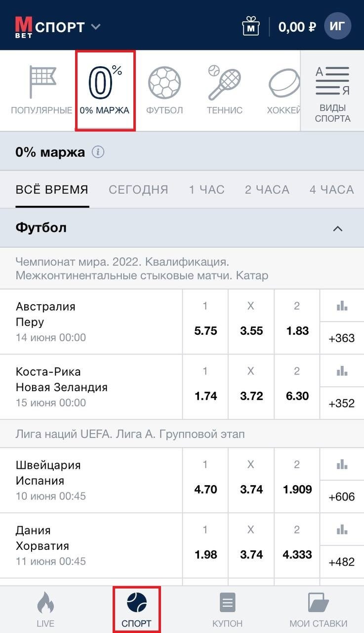Switch to the Сегодня time tab
364x633 pixels.
click(138, 189)
